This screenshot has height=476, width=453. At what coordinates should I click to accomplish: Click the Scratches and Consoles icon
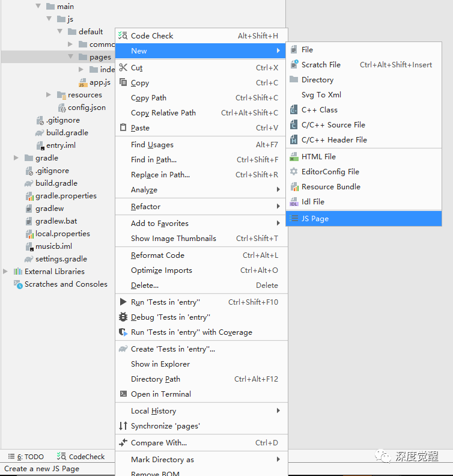[18, 284]
